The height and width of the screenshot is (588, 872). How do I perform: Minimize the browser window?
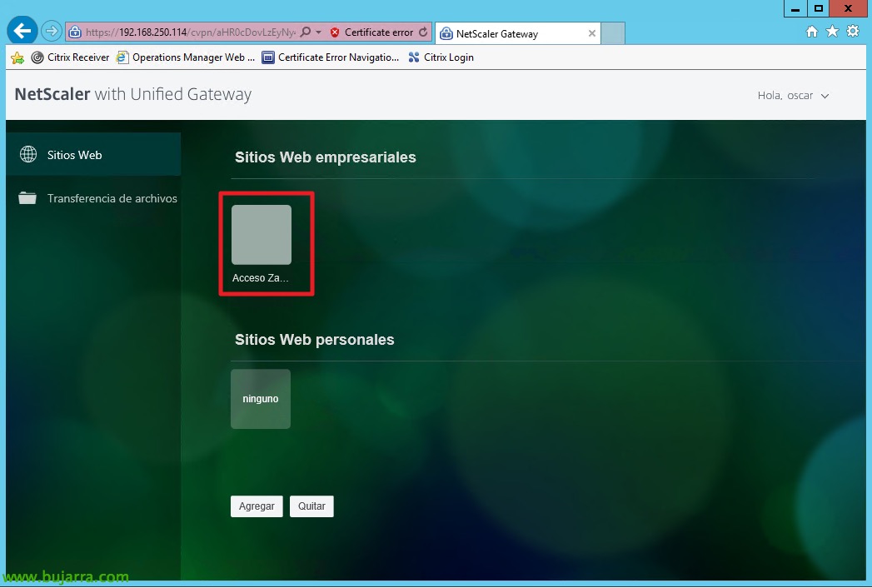(795, 8)
